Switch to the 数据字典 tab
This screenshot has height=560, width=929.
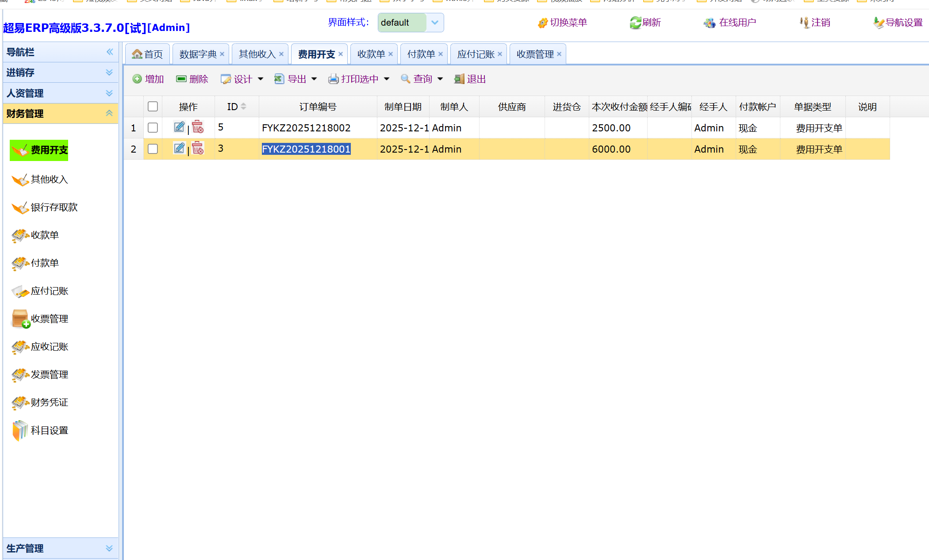click(198, 54)
